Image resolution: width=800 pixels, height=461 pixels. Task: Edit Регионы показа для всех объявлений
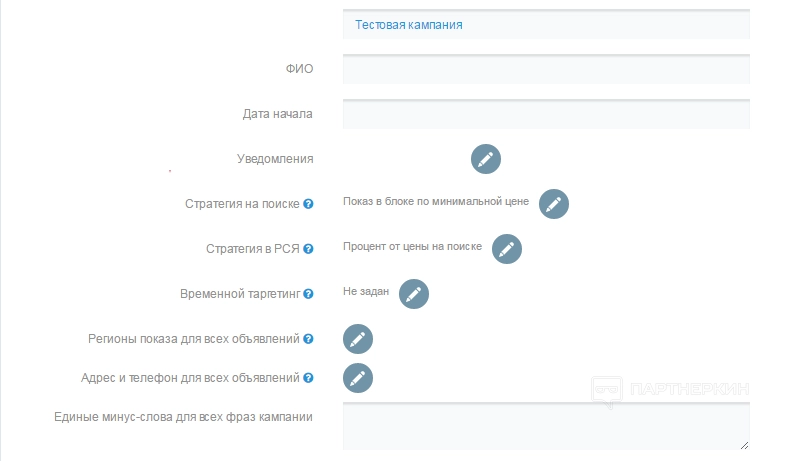click(x=358, y=339)
